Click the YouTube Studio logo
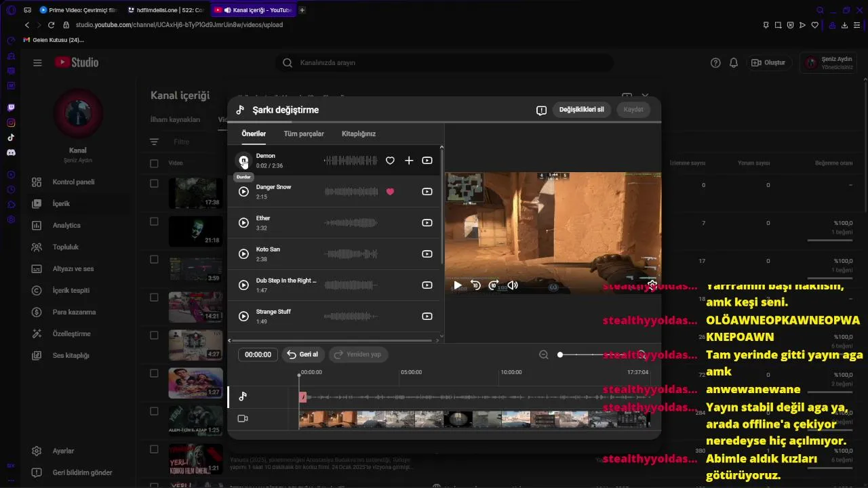This screenshot has height=488, width=868. [77, 62]
